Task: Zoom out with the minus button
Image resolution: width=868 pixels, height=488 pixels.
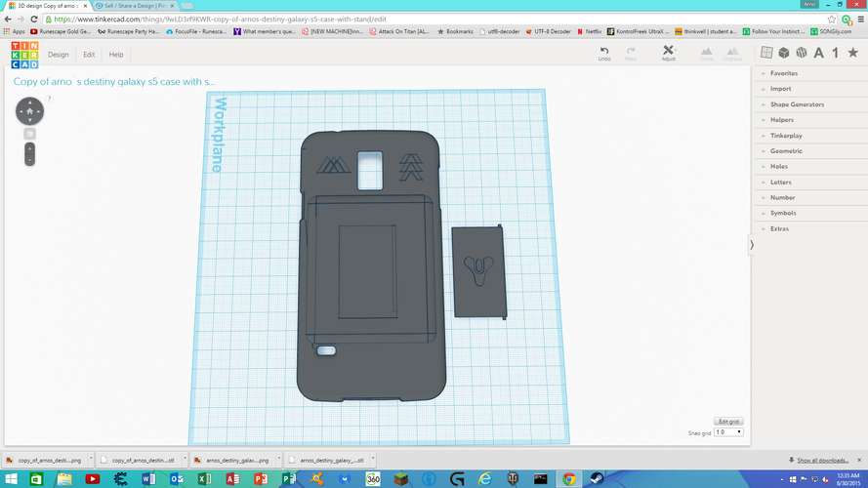Action: [x=30, y=160]
